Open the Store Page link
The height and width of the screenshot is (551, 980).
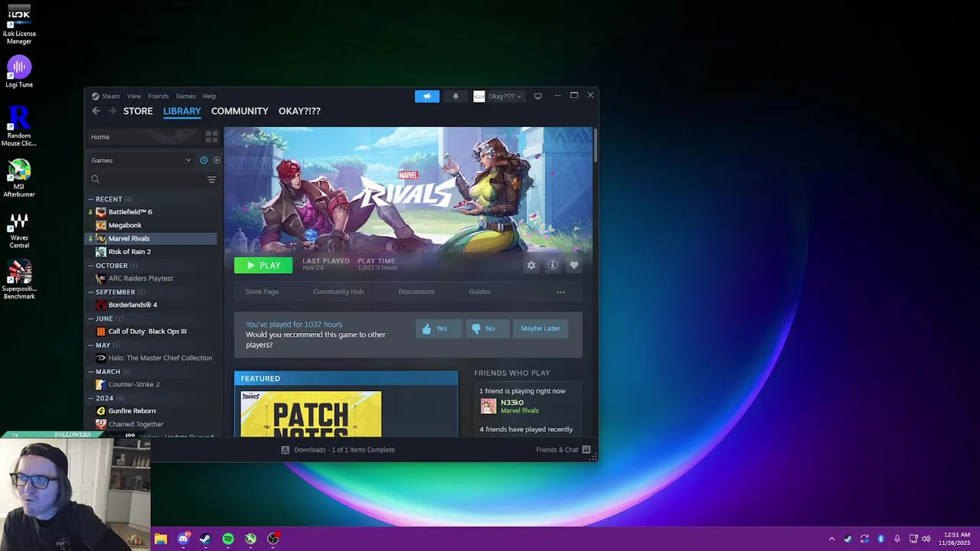coord(262,292)
